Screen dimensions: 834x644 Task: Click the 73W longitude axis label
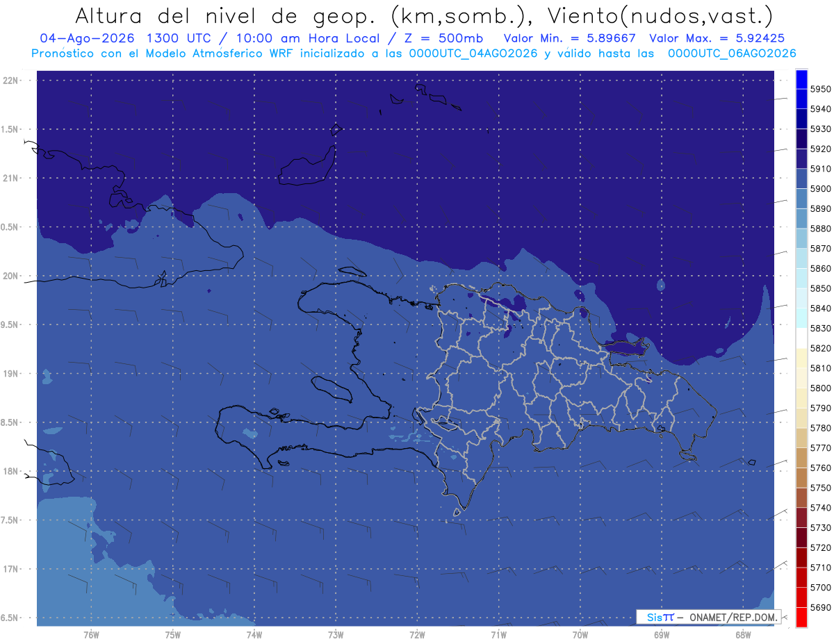pos(336,634)
